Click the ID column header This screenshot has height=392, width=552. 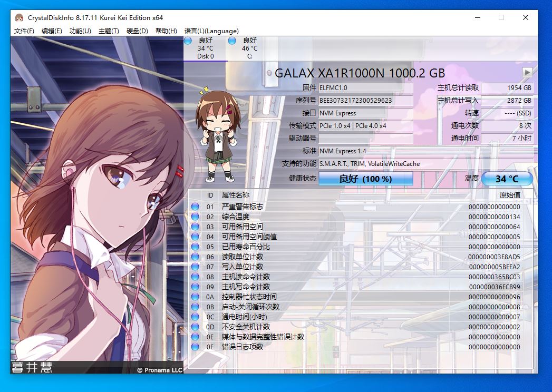(210, 195)
